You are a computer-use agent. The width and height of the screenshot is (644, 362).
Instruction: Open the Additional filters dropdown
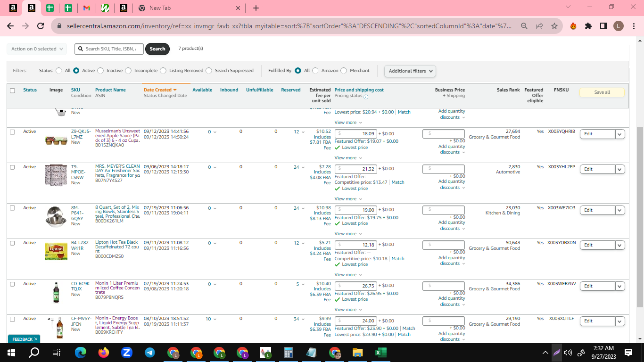(x=410, y=71)
